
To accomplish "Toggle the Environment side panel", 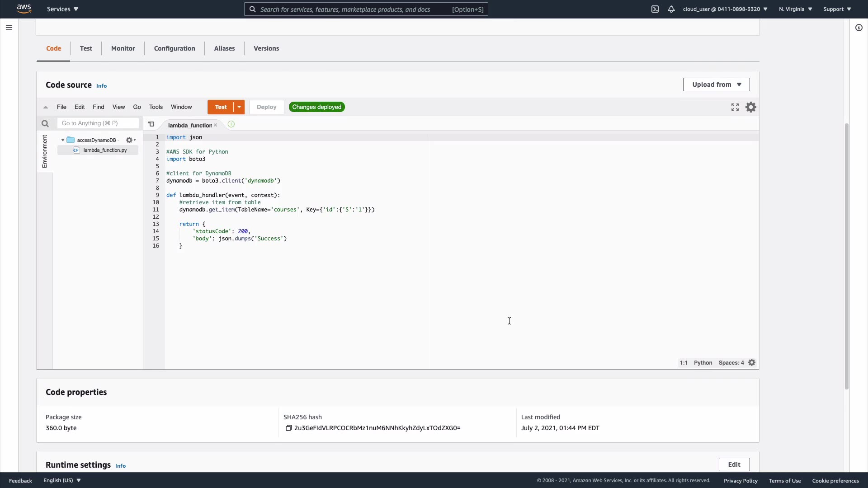I will (x=44, y=151).
